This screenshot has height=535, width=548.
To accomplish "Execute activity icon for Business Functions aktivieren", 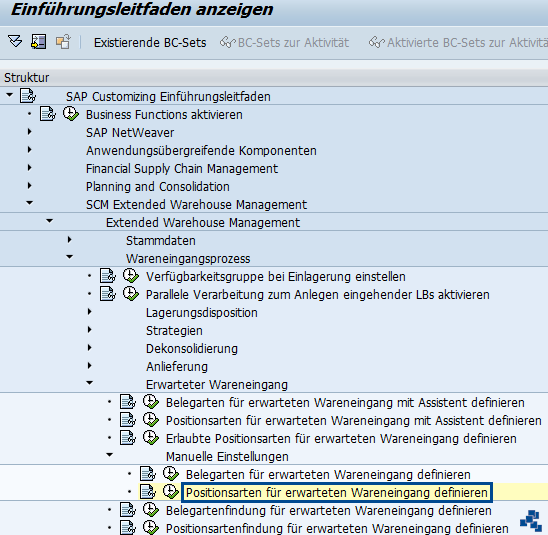I will point(71,114).
